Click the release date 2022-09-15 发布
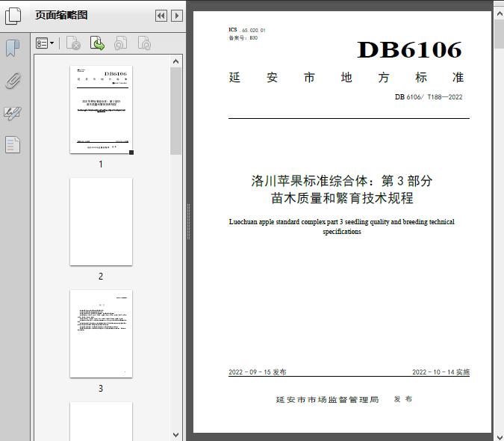Viewport: 504px width, 441px height. (258, 371)
